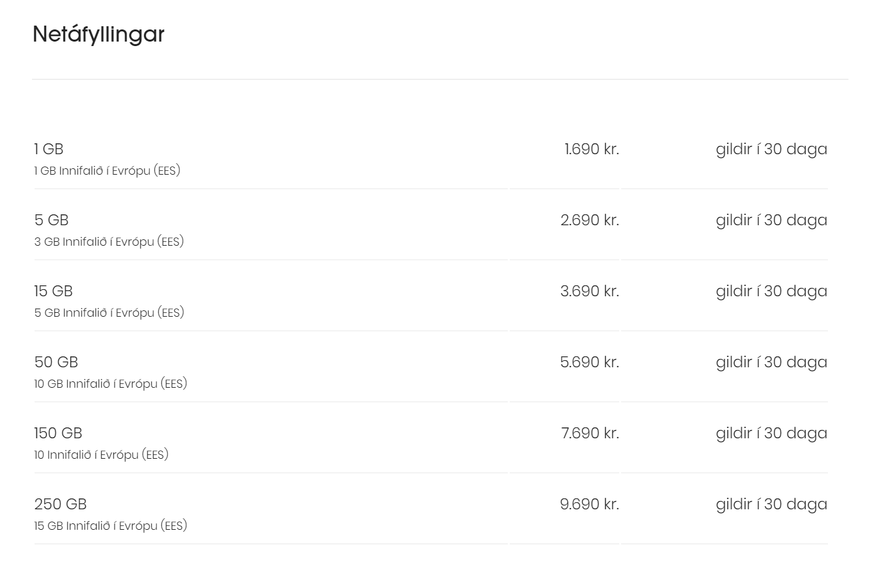This screenshot has width=876, height=588.
Task: Choose the 15 GB plan title
Action: pos(53,291)
